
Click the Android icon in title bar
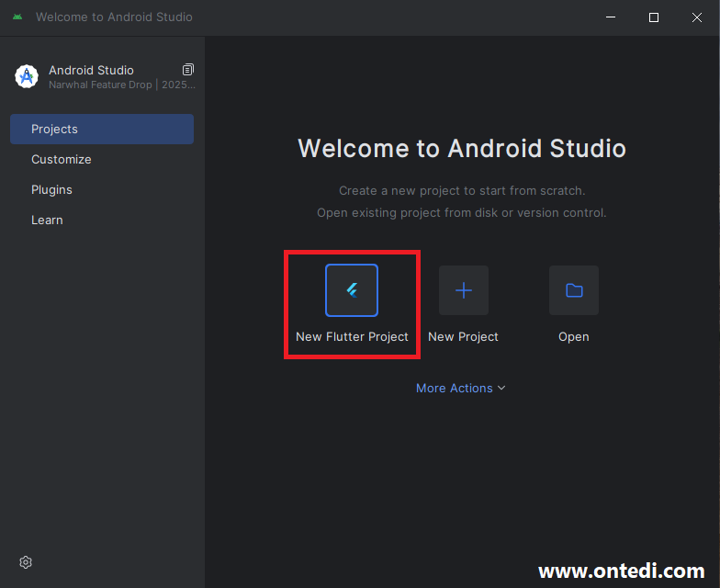(17, 17)
